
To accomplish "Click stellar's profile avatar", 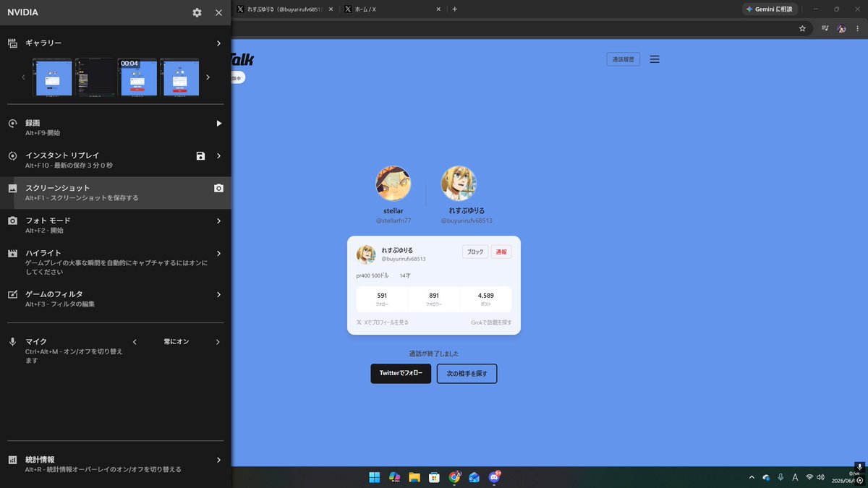I will [x=393, y=184].
